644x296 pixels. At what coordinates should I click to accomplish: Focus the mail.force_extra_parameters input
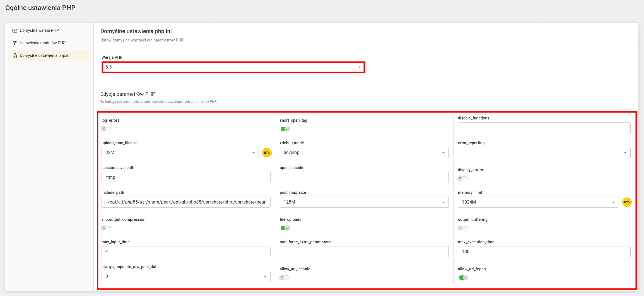point(364,252)
